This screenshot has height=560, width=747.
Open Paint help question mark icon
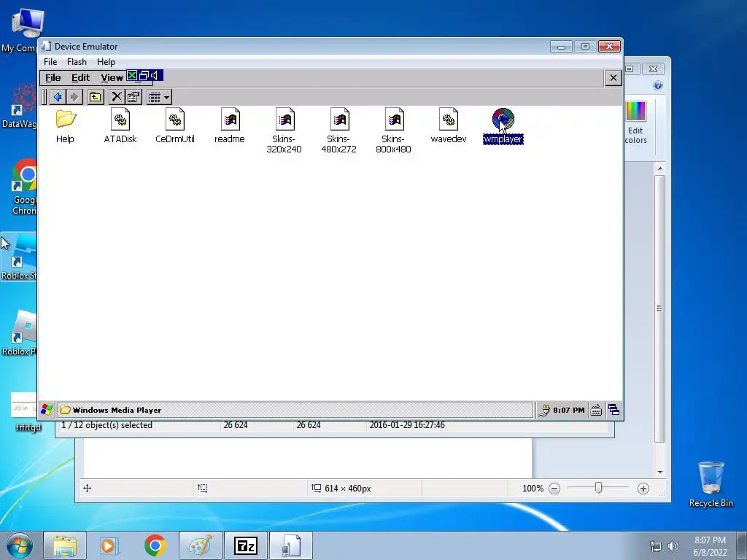pos(658,86)
